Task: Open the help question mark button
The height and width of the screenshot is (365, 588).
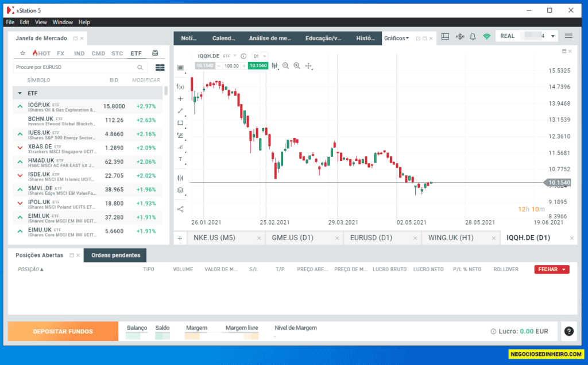Action: click(x=569, y=331)
